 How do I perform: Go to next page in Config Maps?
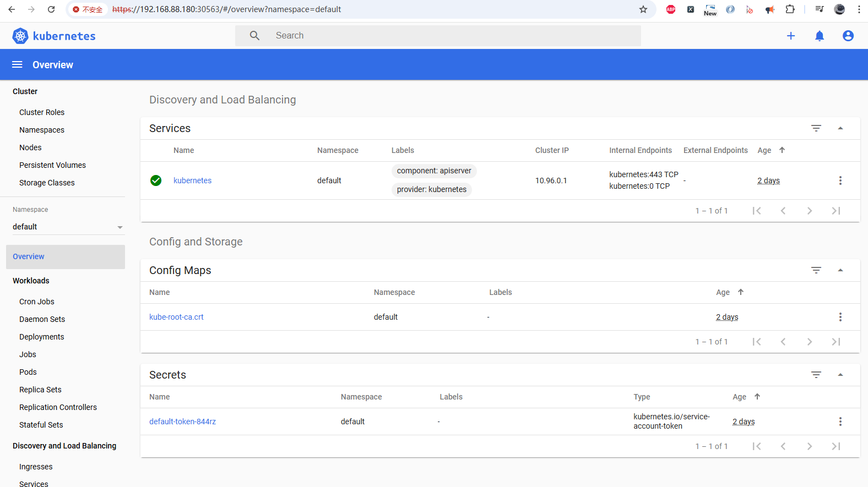(x=810, y=342)
